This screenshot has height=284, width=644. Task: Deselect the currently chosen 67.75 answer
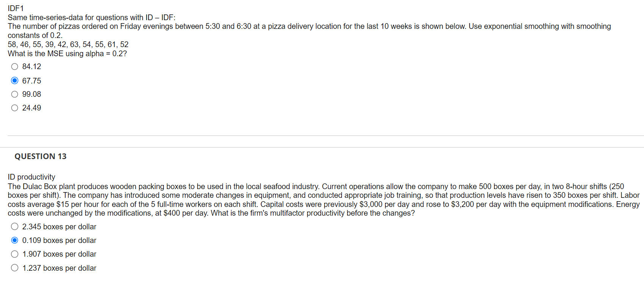click(x=14, y=80)
